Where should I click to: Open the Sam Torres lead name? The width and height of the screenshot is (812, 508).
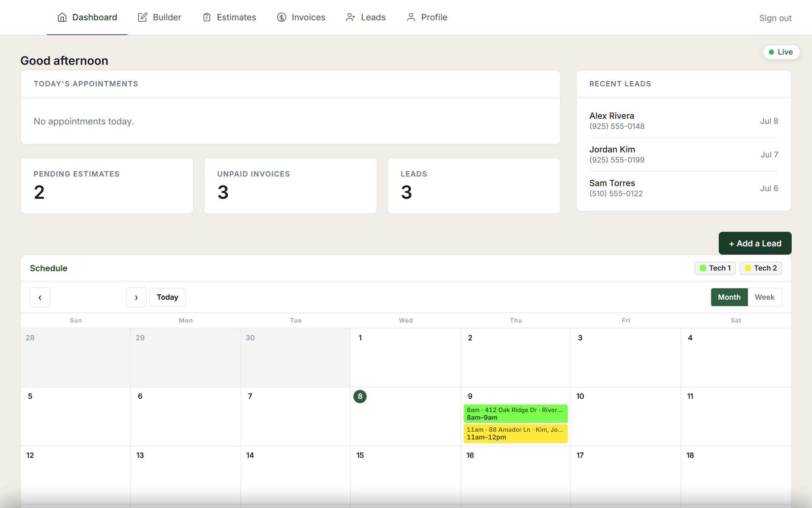coord(612,183)
